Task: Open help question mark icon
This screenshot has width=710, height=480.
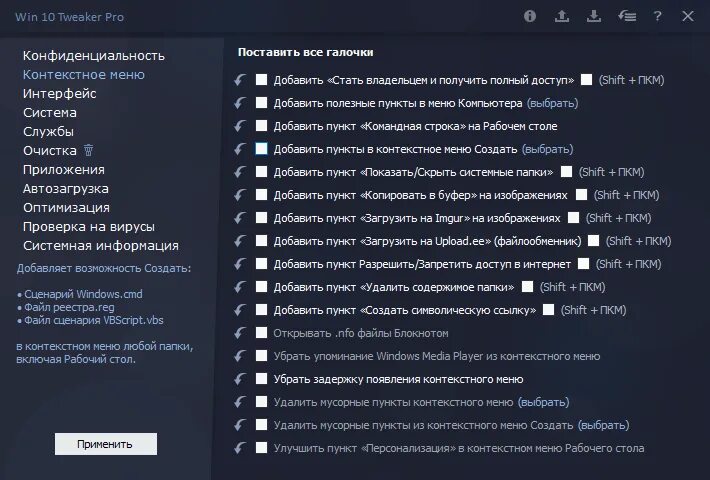Action: [657, 16]
